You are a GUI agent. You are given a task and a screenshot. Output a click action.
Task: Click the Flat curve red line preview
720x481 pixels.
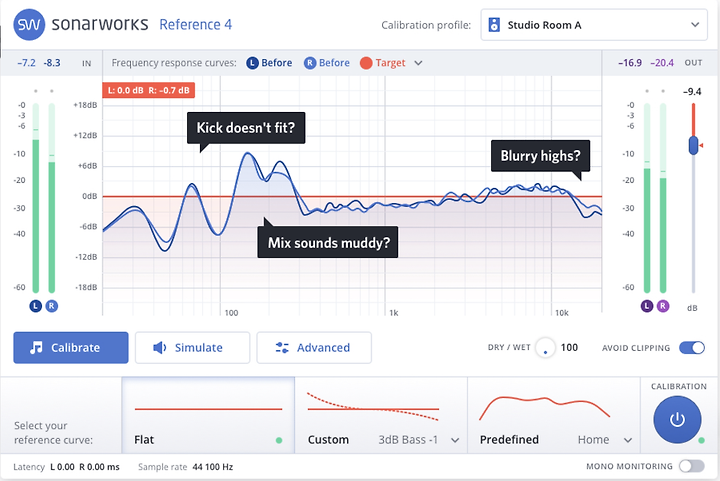(208, 408)
